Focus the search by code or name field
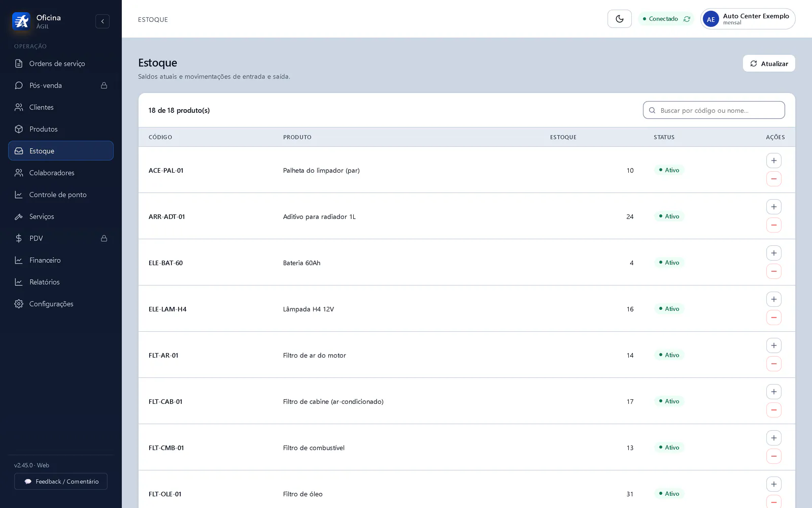 (714, 110)
